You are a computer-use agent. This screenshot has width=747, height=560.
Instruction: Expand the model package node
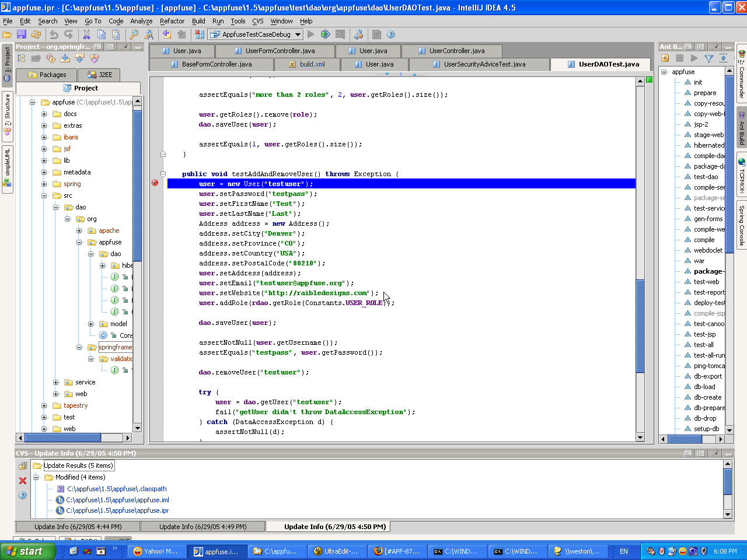91,324
